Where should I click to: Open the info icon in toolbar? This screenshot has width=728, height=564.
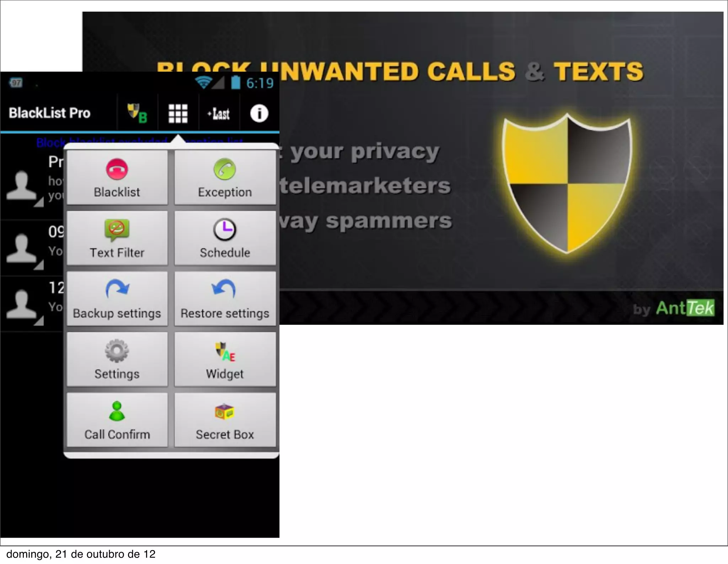(x=259, y=113)
